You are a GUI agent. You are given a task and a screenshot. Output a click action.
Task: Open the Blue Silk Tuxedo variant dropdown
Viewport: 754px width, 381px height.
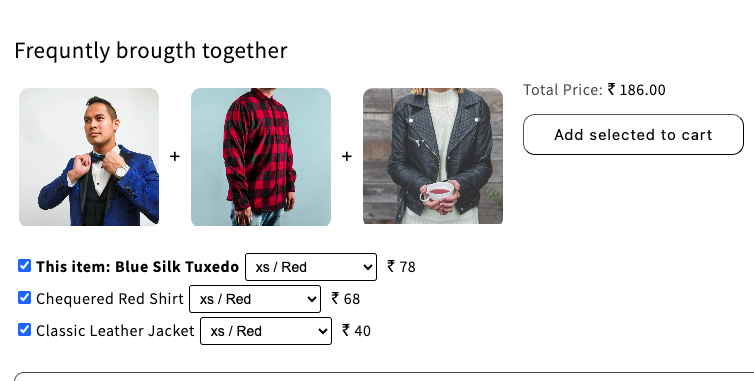tap(311, 267)
